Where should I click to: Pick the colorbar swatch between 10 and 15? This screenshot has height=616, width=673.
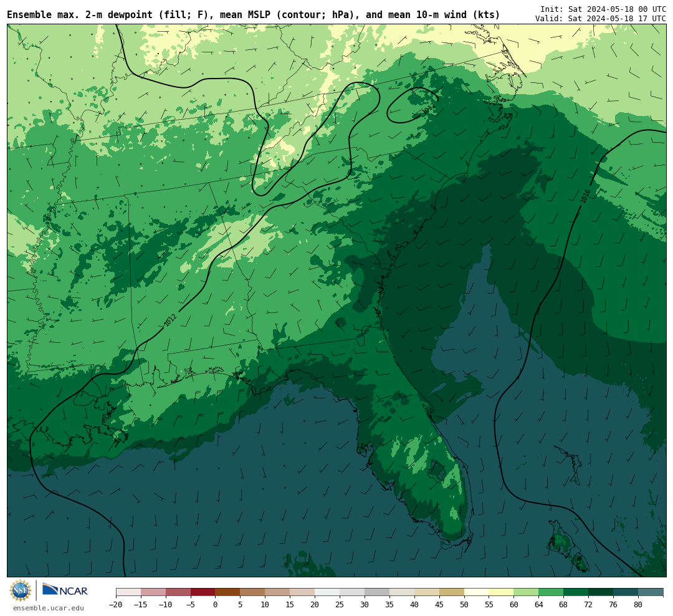[x=278, y=592]
